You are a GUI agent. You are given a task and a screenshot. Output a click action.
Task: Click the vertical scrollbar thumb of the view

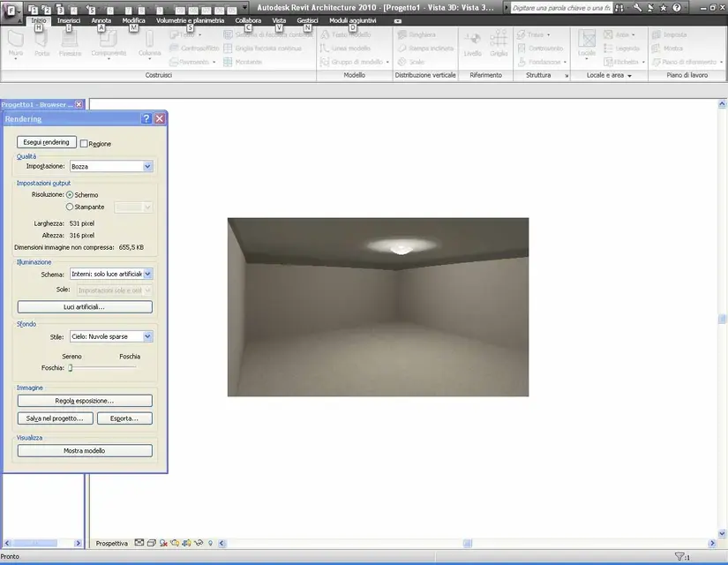tap(722, 319)
